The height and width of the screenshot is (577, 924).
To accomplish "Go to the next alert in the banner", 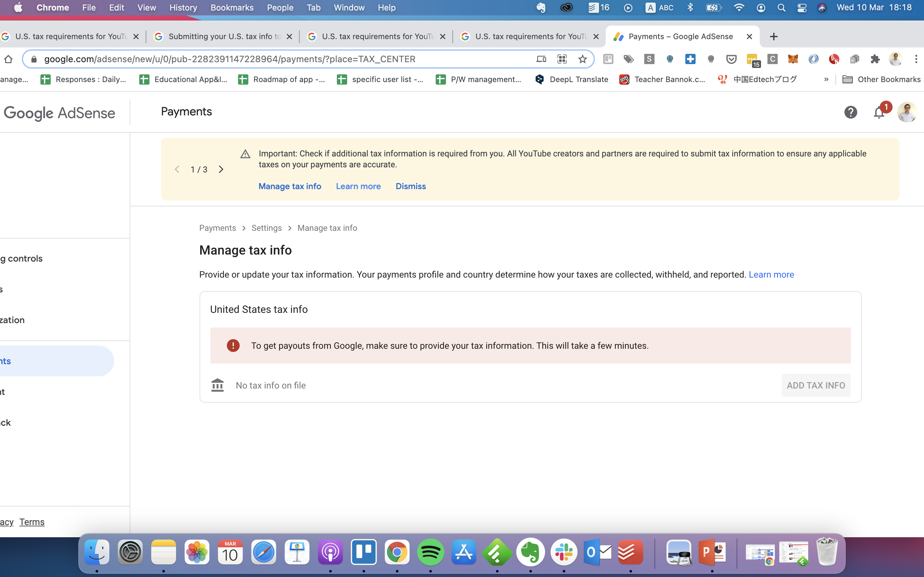I will tap(221, 170).
